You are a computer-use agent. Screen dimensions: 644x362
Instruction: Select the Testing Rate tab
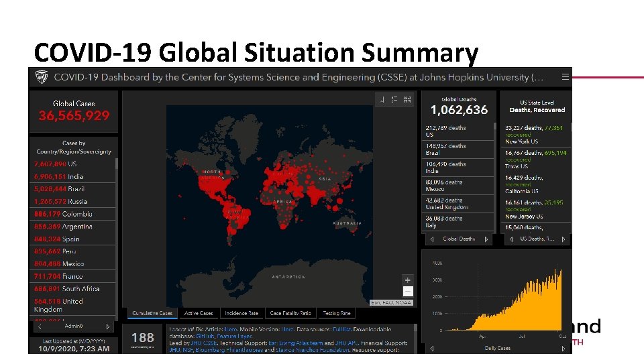tap(336, 313)
